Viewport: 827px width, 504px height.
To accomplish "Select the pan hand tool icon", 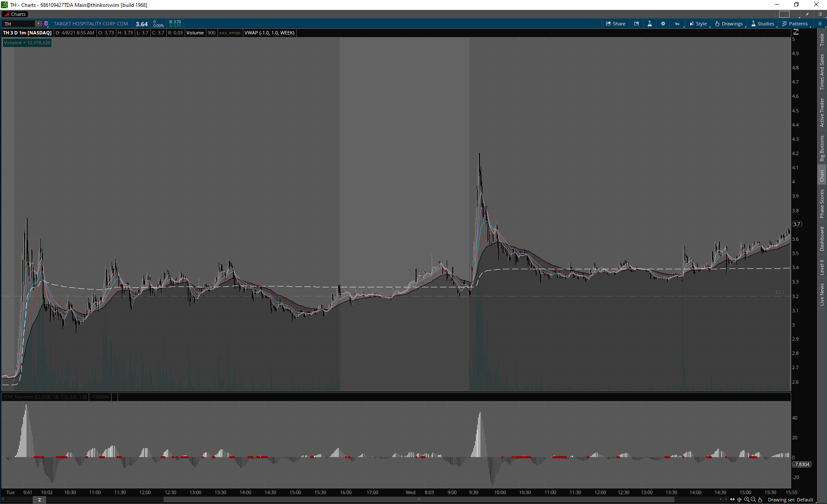I will 760,500.
